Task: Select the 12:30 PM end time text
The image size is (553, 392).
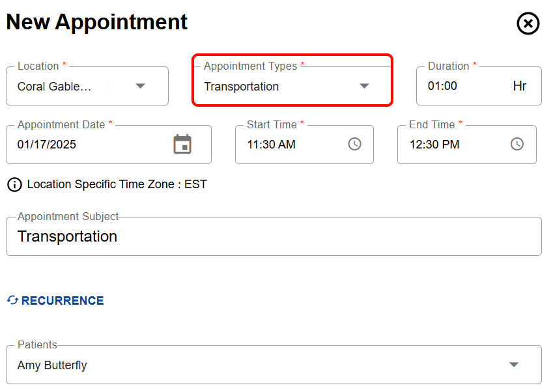Action: pyautogui.click(x=436, y=145)
